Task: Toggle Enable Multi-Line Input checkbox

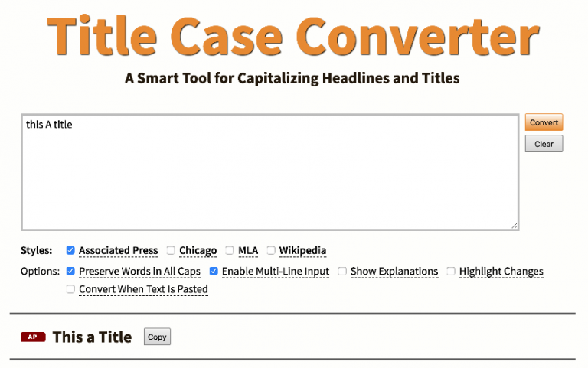Action: tap(214, 271)
